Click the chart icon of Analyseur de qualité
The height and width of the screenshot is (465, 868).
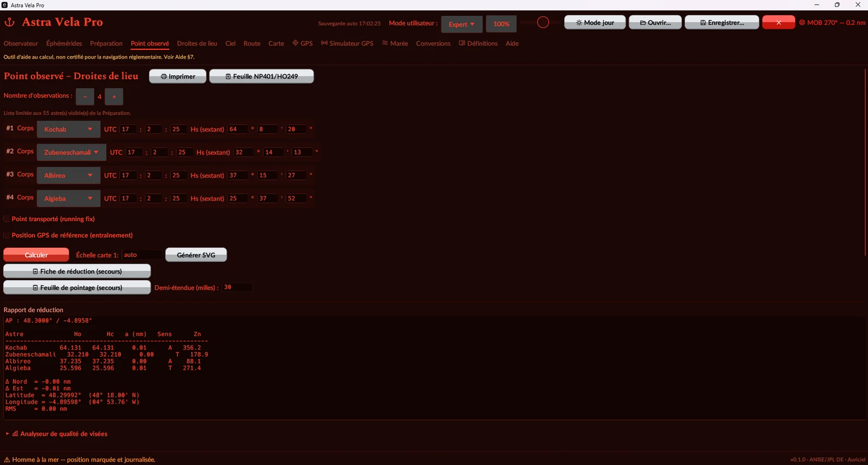[x=15, y=434]
